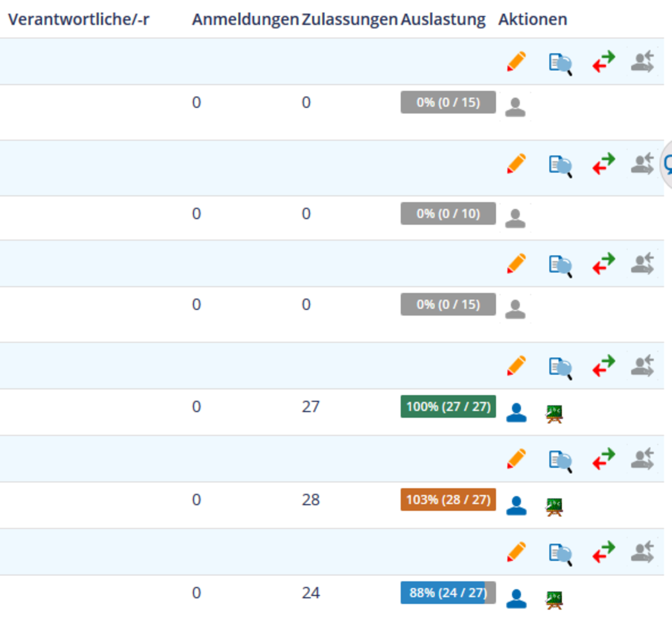Screen dimensions: 672x621
Task: Click the pencil edit icon in the topmost group
Action: tap(516, 62)
